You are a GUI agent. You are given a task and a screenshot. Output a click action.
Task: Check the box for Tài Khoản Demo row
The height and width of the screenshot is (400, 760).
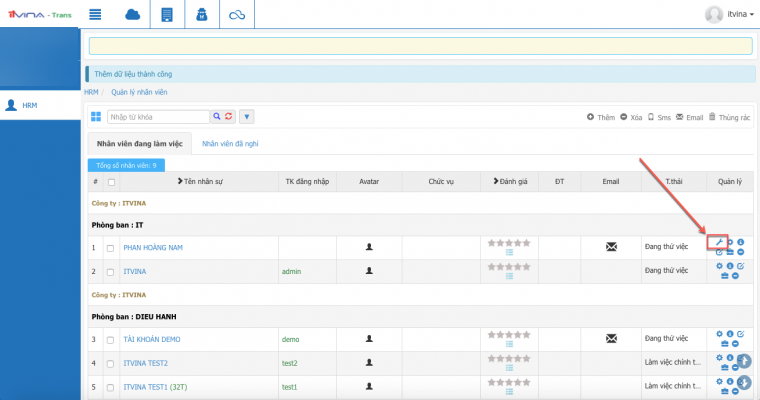click(111, 340)
